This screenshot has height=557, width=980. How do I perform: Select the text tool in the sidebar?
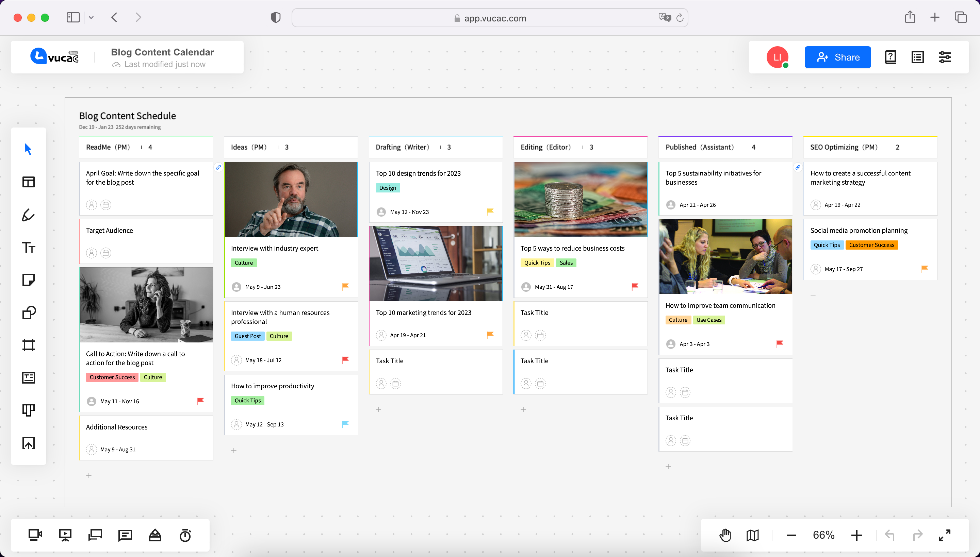[28, 248]
